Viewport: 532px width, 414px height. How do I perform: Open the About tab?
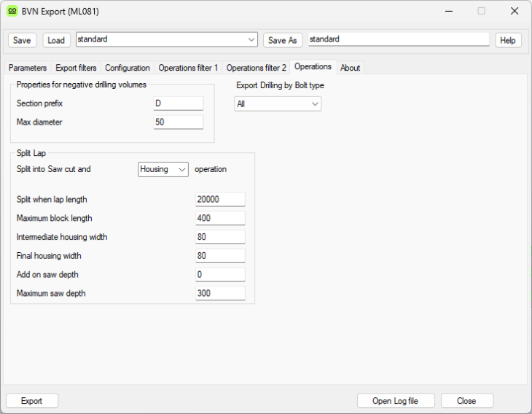[350, 68]
